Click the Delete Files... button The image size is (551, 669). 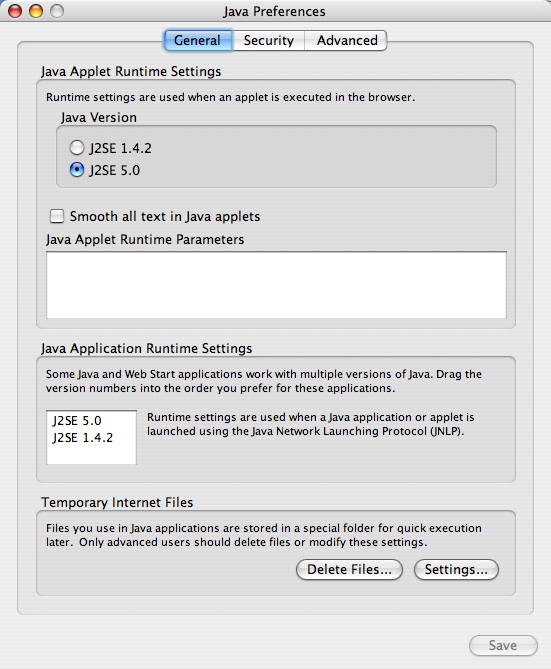click(x=349, y=570)
